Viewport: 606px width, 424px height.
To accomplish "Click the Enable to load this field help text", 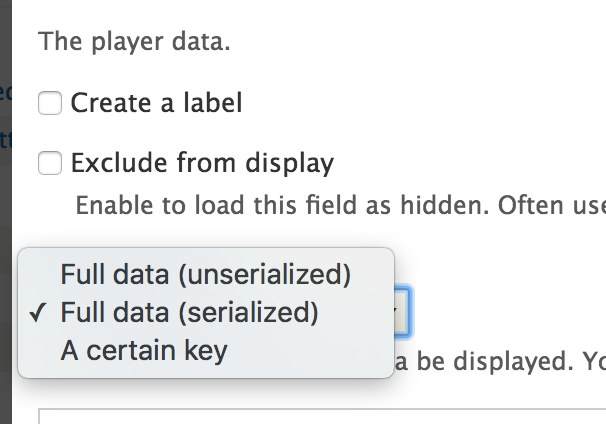I will [340, 206].
